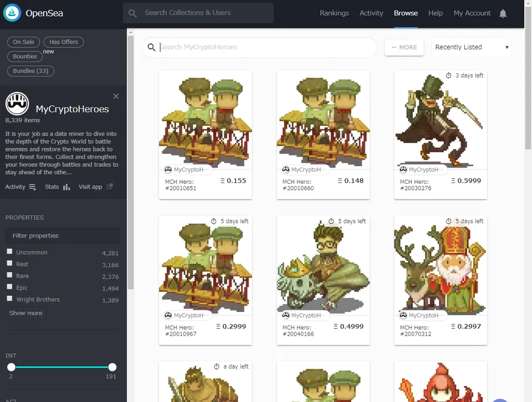Click the timer icon on the a day left card
This screenshot has height=402, width=532.
point(217,367)
